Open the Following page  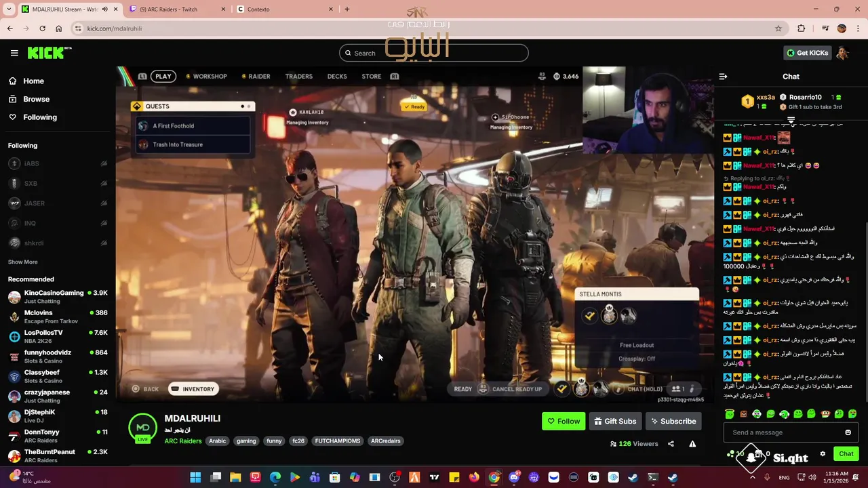40,117
